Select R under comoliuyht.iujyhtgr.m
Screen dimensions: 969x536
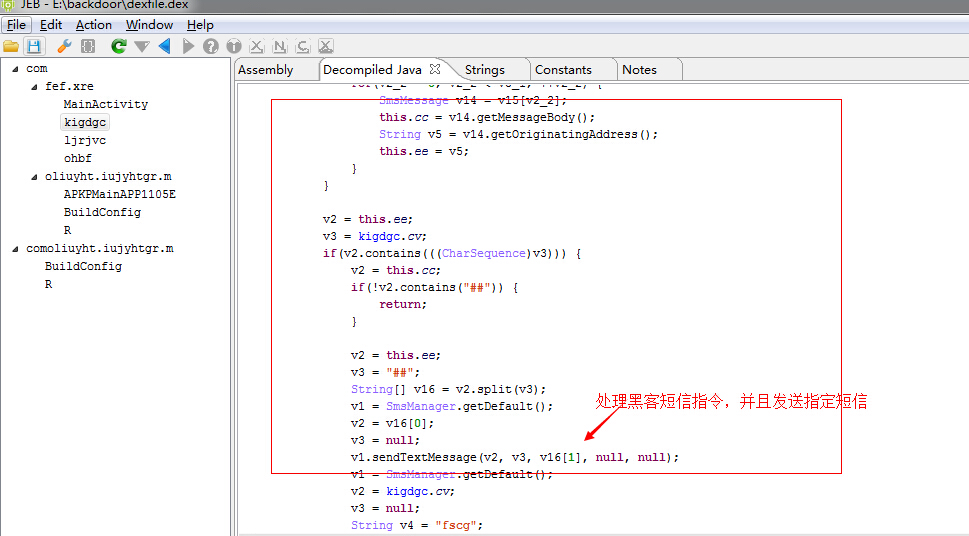tap(48, 284)
